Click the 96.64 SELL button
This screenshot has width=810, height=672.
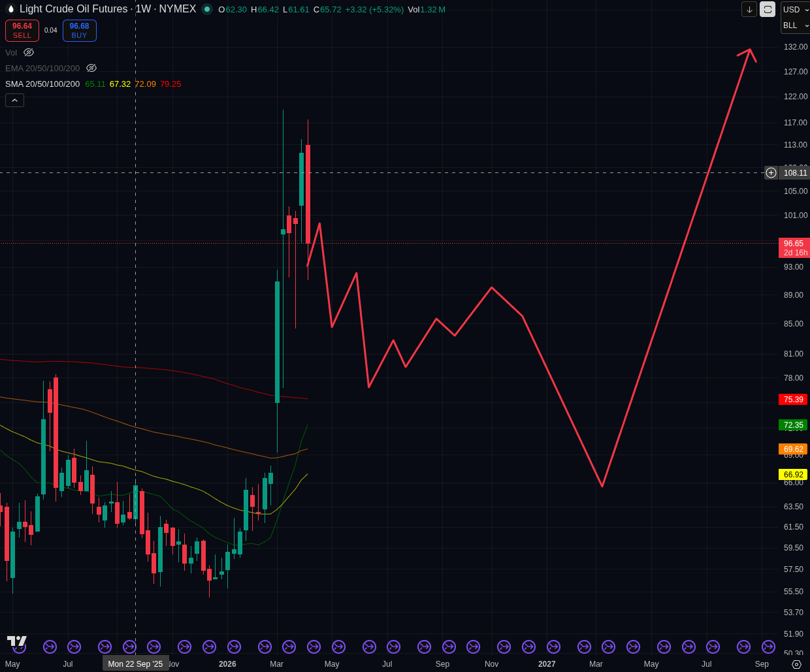tap(22, 31)
